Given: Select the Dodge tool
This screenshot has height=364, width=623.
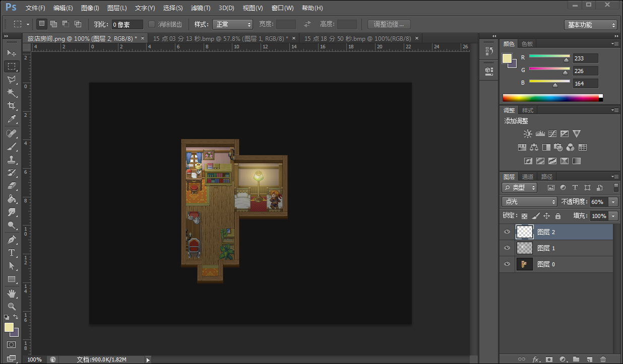Looking at the screenshot, I should [12, 225].
